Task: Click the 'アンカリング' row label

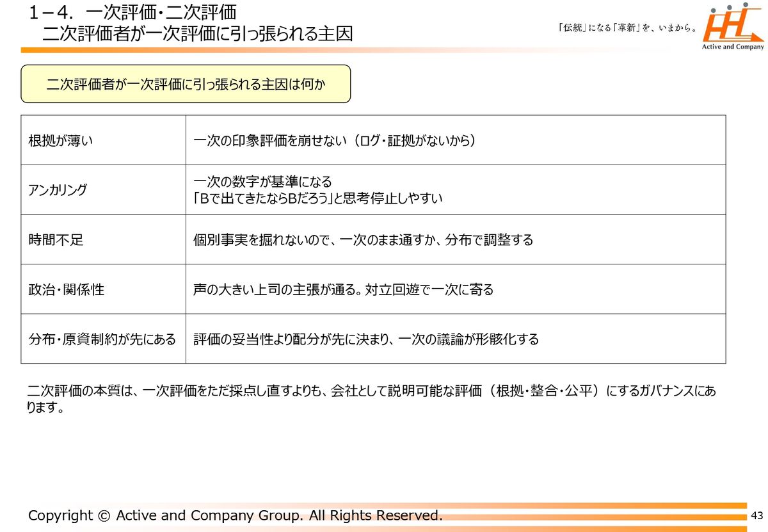Action: click(x=58, y=190)
